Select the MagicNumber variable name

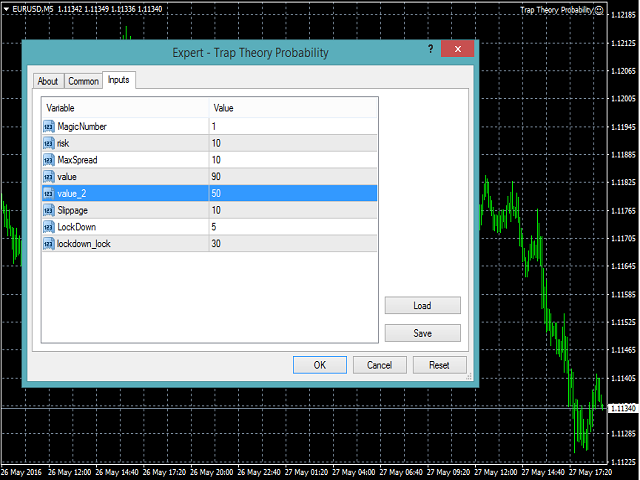click(82, 127)
